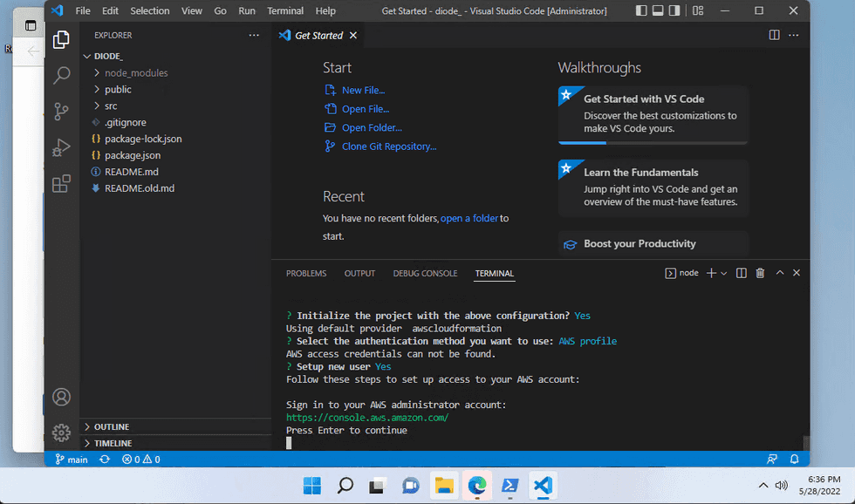Click the Open File link
855x504 pixels.
coord(366,109)
